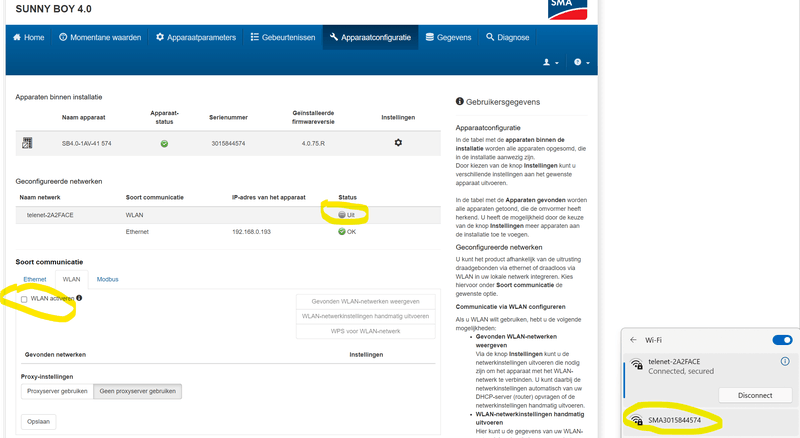Screen dimensions: 800x438
Task: Switch to WLAN communication tab
Action: click(x=71, y=279)
